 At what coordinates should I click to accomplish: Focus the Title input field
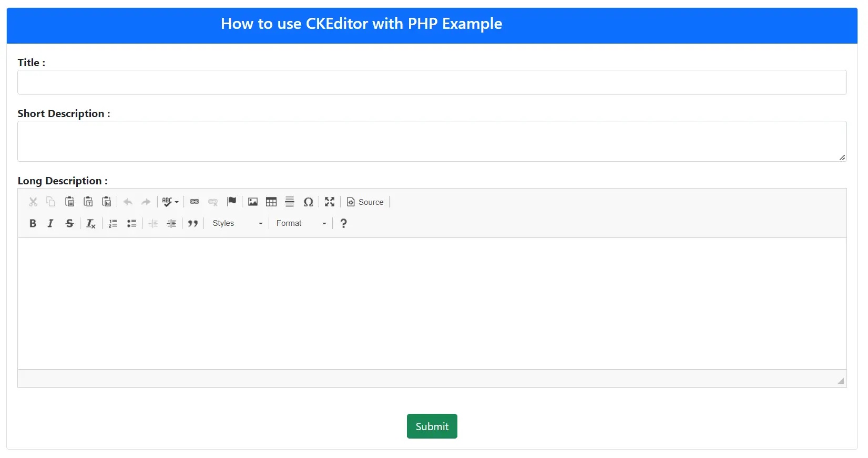pyautogui.click(x=432, y=82)
